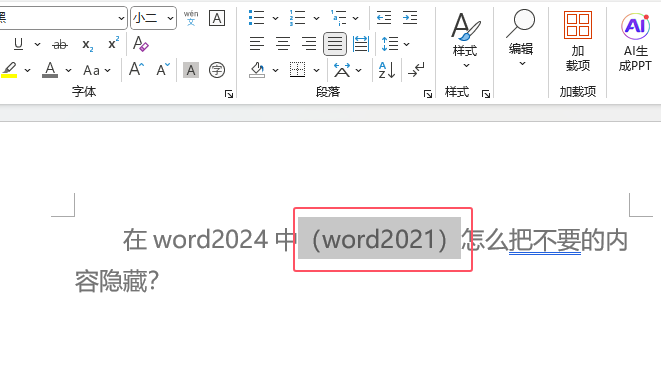Align text right
This screenshot has width=661, height=373.
pos(309,44)
